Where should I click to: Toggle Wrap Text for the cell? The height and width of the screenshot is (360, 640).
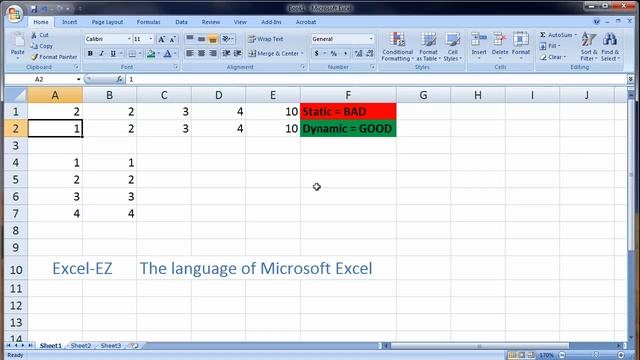point(265,39)
